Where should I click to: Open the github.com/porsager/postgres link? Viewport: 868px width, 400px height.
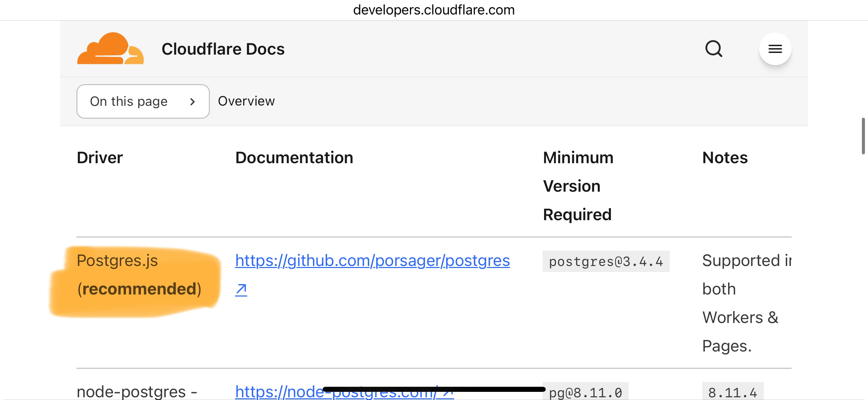tap(372, 261)
